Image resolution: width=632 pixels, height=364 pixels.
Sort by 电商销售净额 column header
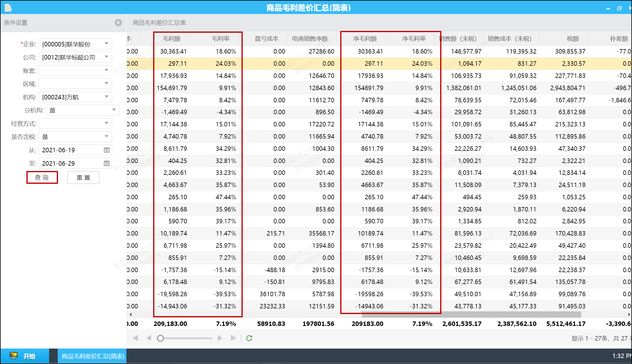[x=310, y=39]
